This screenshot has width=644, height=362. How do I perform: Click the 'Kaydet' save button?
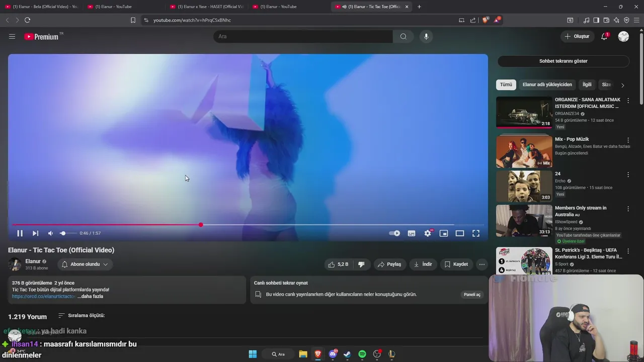click(456, 264)
